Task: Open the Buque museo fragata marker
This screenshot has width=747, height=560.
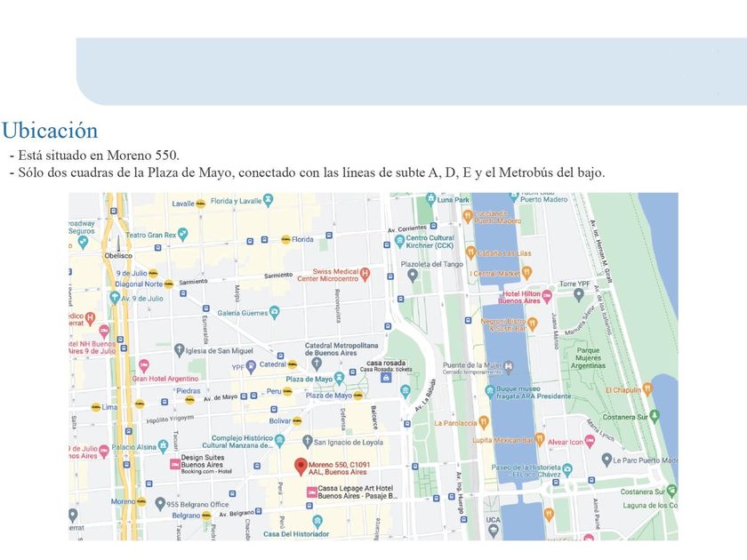Action: tap(490, 392)
